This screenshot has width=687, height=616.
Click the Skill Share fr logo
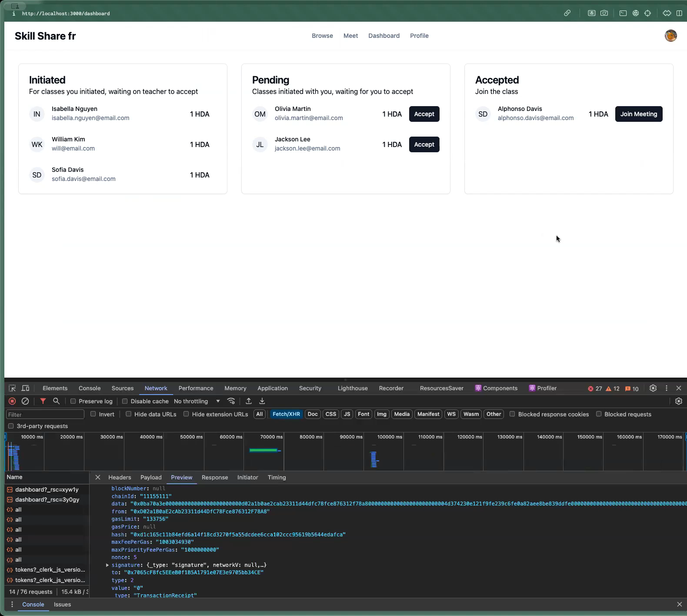click(45, 36)
